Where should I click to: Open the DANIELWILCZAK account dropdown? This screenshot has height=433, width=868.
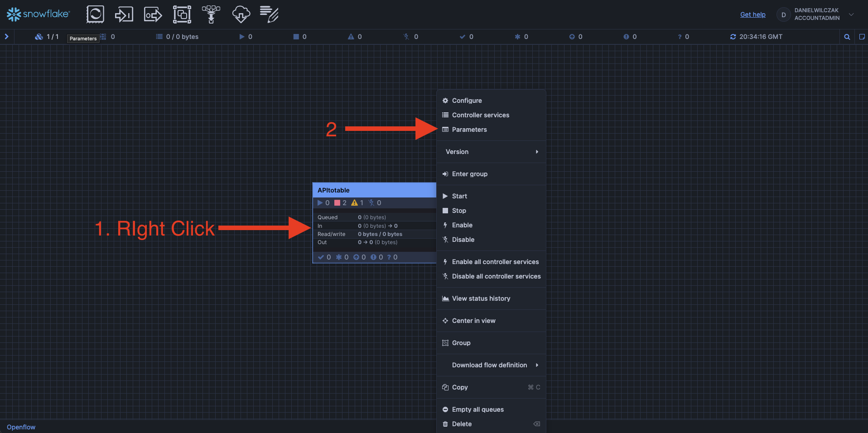[851, 14]
